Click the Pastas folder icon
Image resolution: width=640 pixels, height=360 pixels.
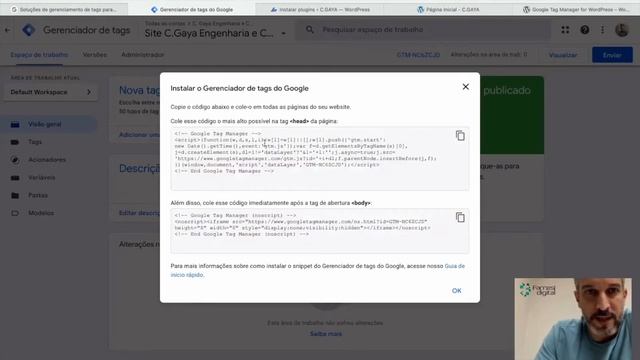(x=15, y=195)
